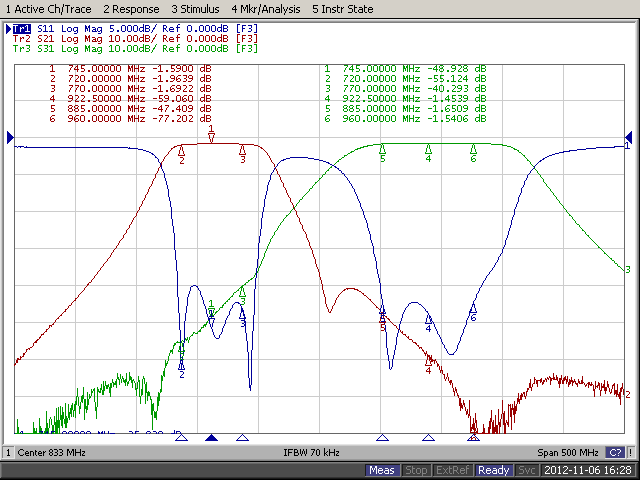Viewport: 640px width, 480px height.
Task: Click the channel 1 number box
Action: 8,452
